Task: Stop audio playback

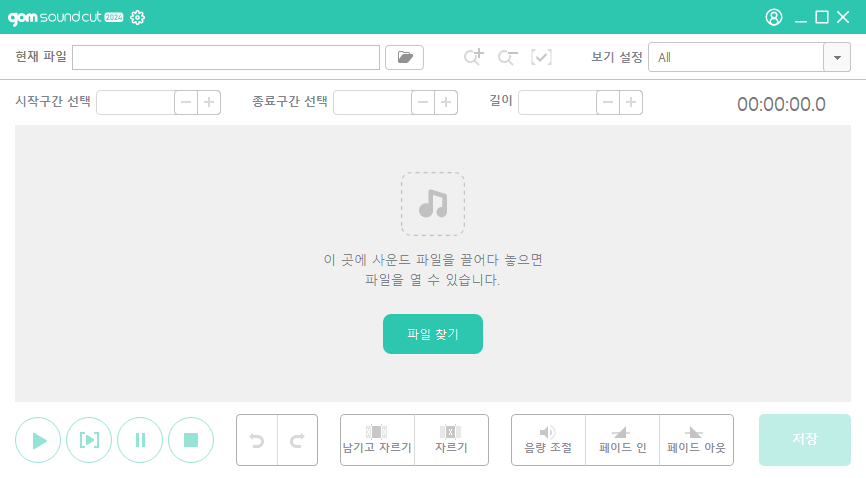Action: click(191, 440)
